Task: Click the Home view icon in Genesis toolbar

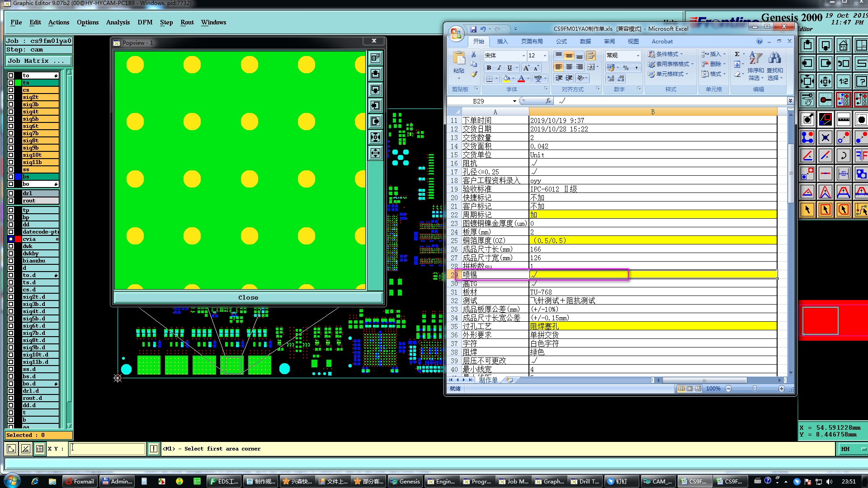Action: pos(843,46)
